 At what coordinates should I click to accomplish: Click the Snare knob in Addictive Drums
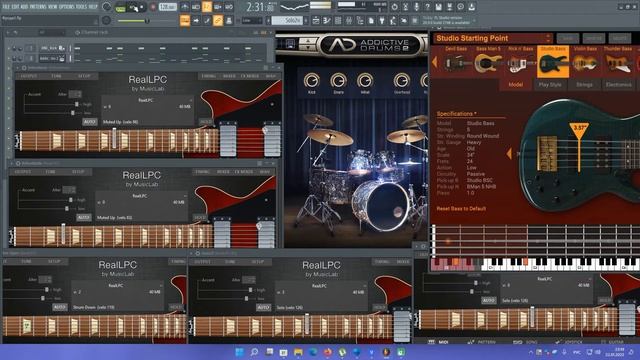click(x=338, y=81)
